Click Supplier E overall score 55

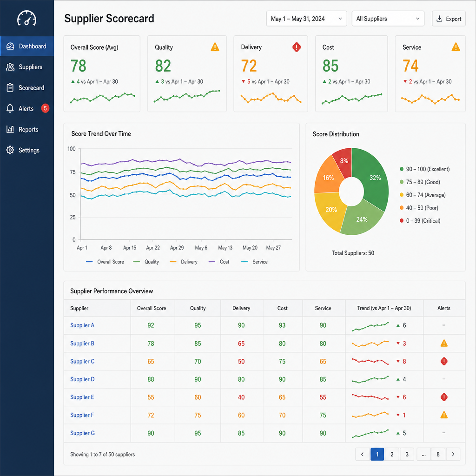(151, 397)
